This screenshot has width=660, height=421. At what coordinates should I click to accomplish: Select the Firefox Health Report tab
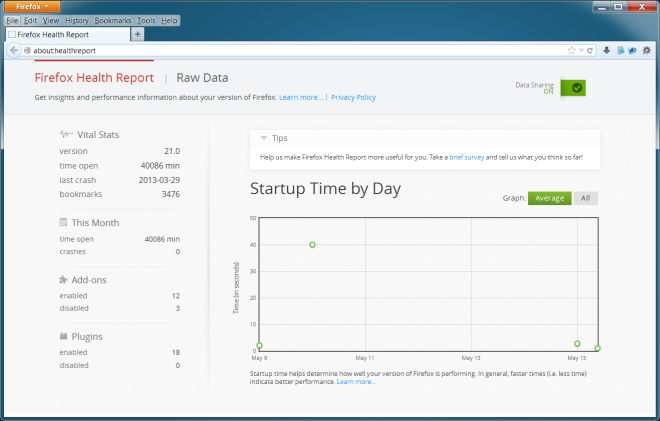coord(67,35)
